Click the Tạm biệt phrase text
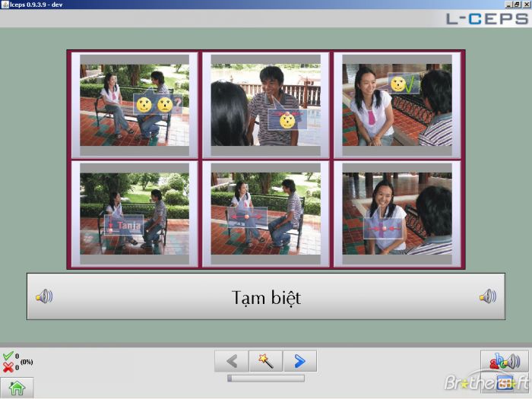 pos(266,298)
